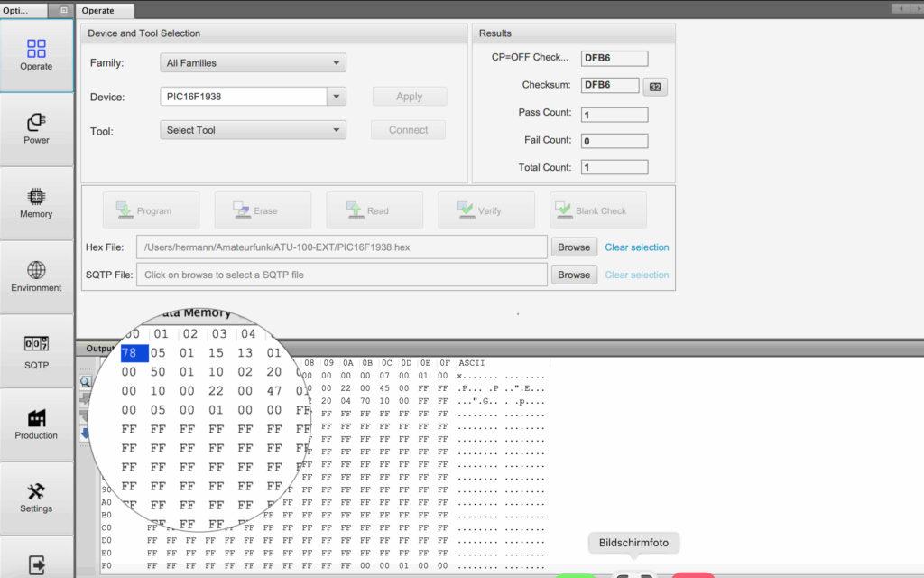This screenshot has height=578, width=924.
Task: Click the magnifier icon in the output toolbar
Action: [x=85, y=382]
